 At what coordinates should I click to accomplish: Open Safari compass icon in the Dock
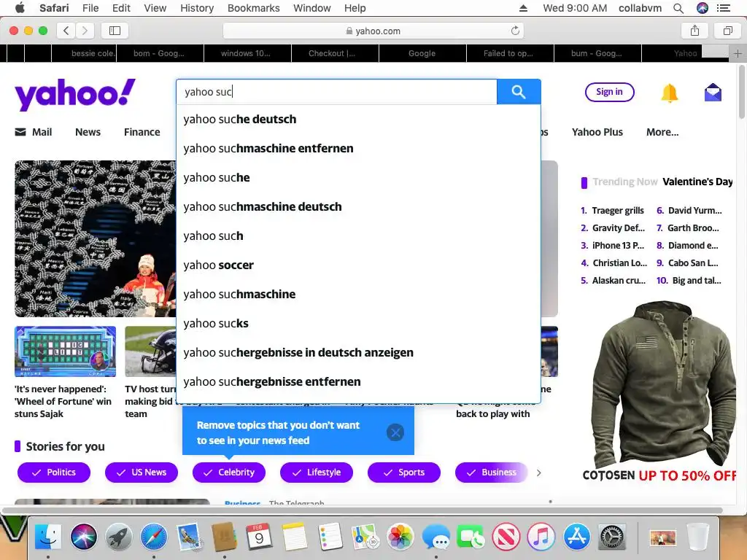coord(153,537)
